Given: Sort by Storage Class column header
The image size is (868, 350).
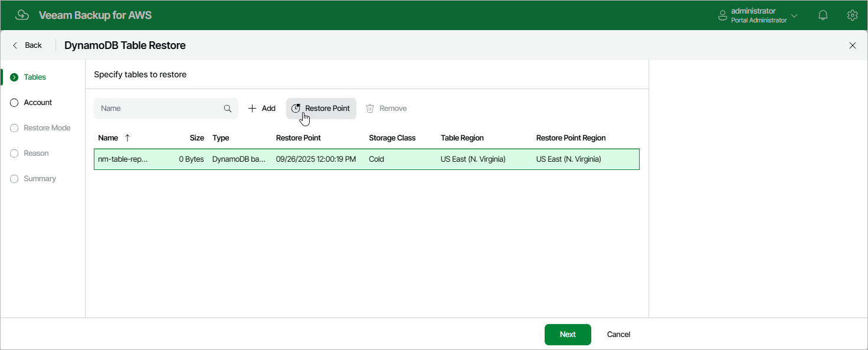Looking at the screenshot, I should [x=392, y=138].
